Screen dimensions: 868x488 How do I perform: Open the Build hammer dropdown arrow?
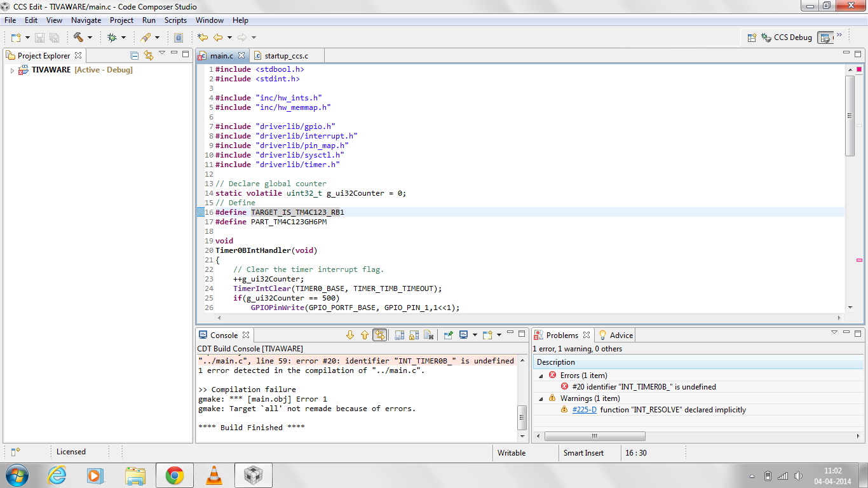point(90,37)
